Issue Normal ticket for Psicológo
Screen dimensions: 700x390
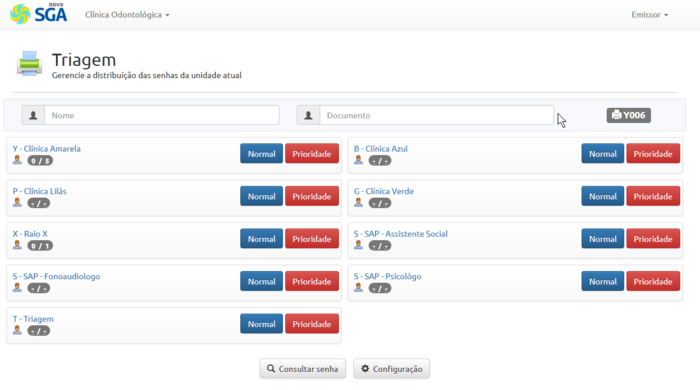pyautogui.click(x=603, y=282)
